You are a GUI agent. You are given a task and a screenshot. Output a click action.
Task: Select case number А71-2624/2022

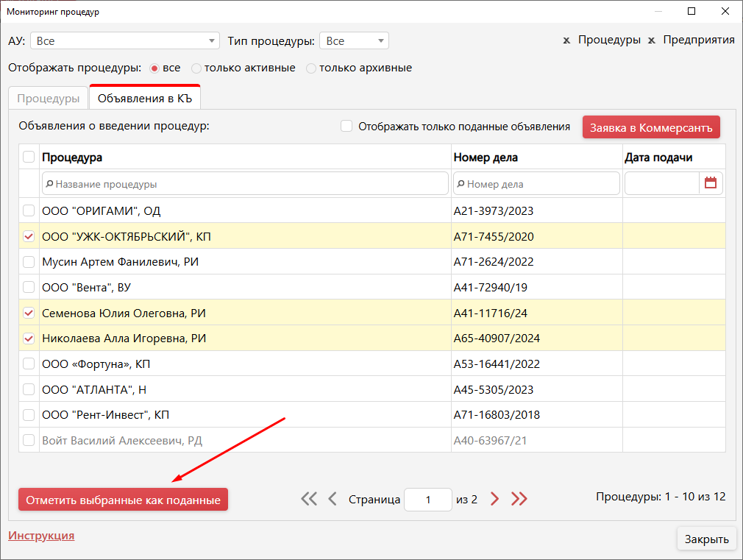click(494, 262)
